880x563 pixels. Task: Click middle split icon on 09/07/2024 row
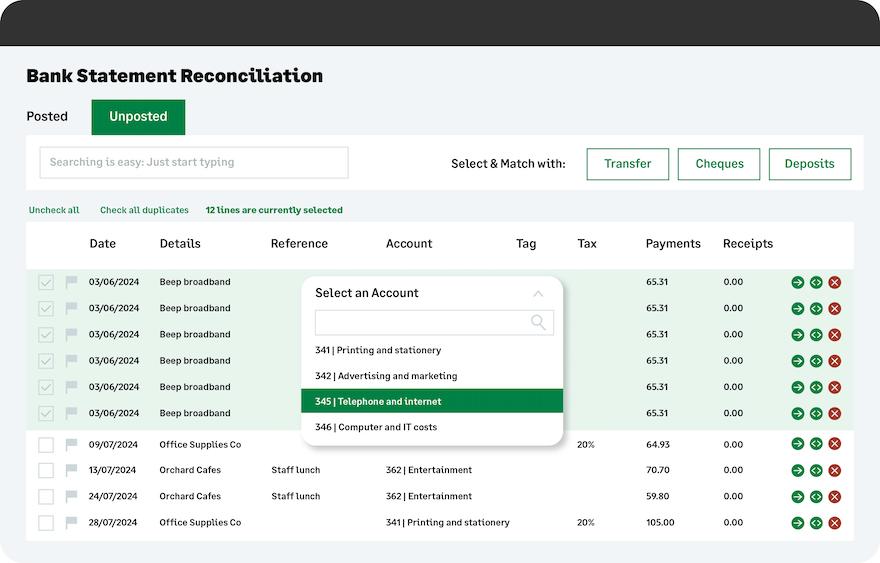[816, 444]
